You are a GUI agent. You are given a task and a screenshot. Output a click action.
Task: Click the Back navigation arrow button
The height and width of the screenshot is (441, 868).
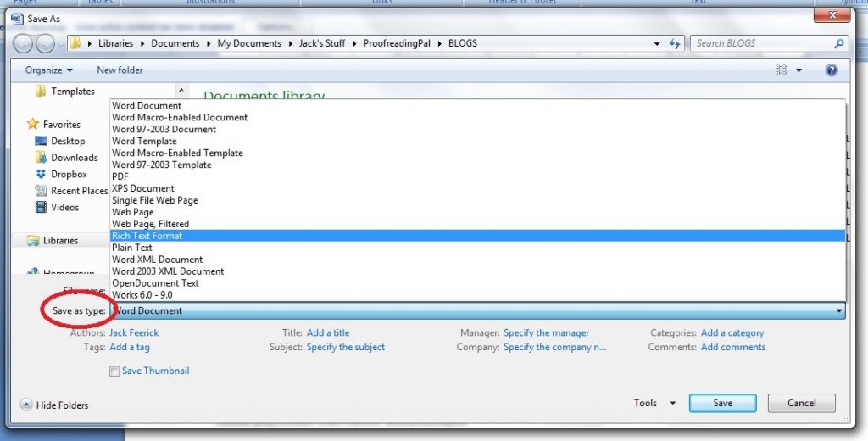pos(23,43)
